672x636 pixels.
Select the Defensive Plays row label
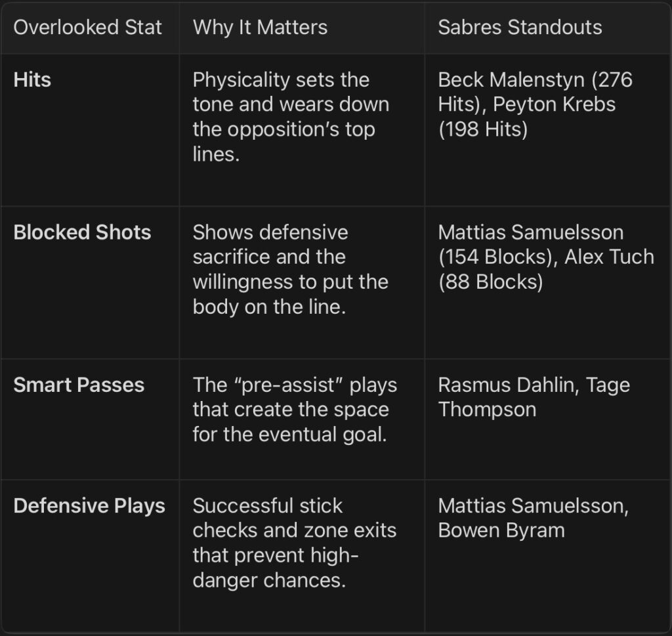(x=89, y=505)
